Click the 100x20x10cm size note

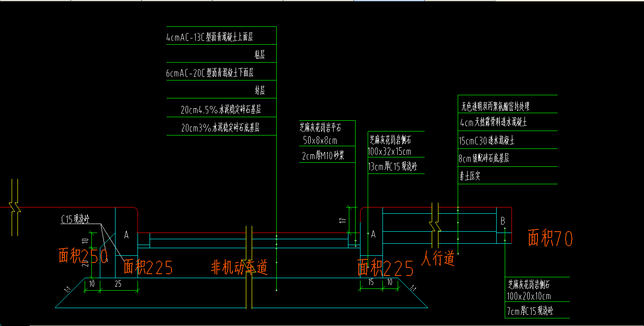[529, 296]
